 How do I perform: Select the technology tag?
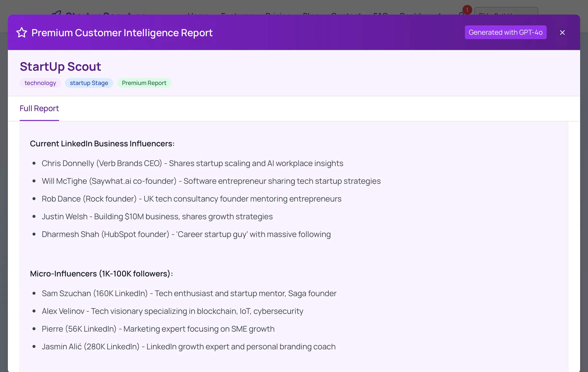point(40,83)
